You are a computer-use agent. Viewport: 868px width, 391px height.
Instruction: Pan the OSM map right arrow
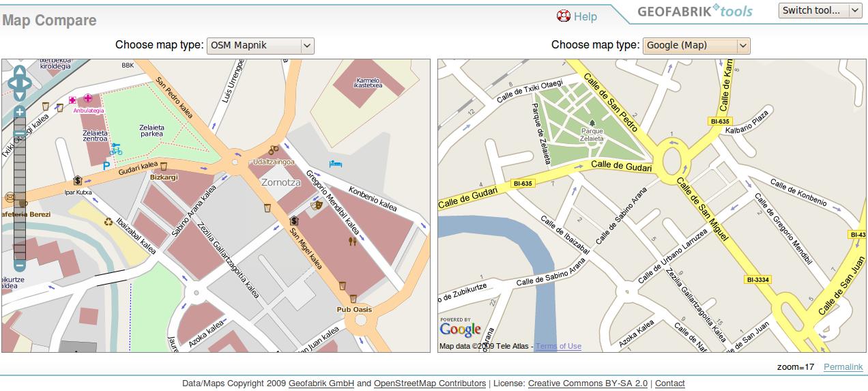27,85
